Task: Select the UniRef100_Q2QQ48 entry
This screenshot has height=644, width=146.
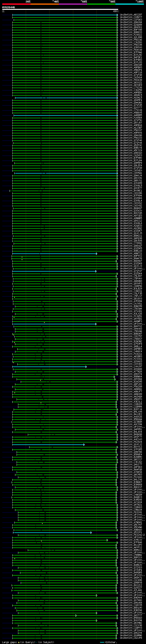Action: tap(131, 25)
